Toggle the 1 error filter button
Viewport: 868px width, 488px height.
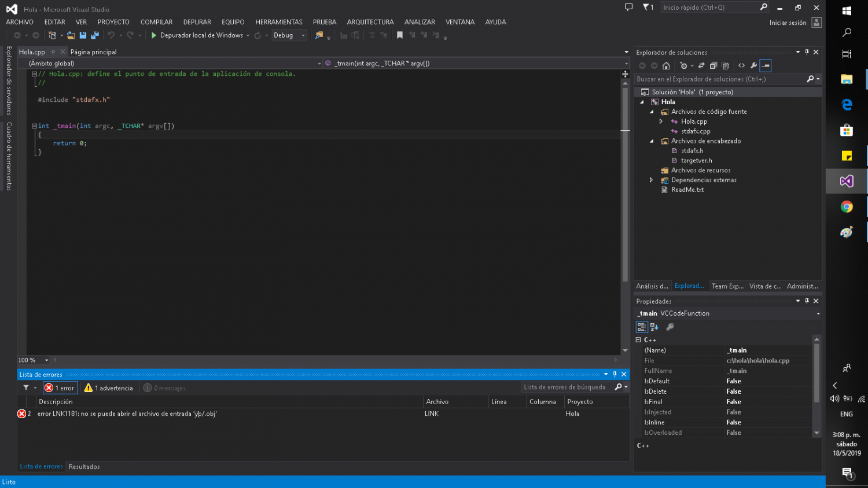[60, 388]
